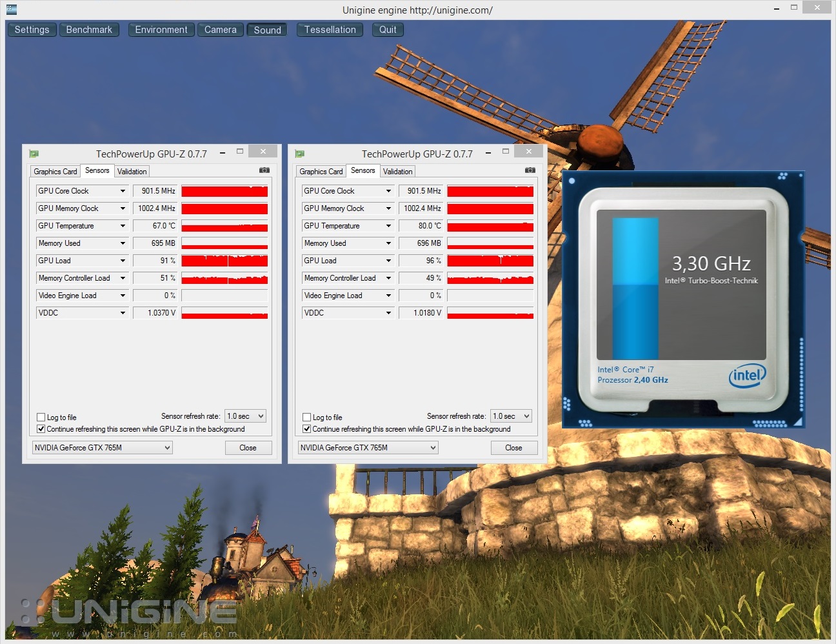Open Tessellation options in Unigine
Screen dimensions: 836x644
(330, 30)
